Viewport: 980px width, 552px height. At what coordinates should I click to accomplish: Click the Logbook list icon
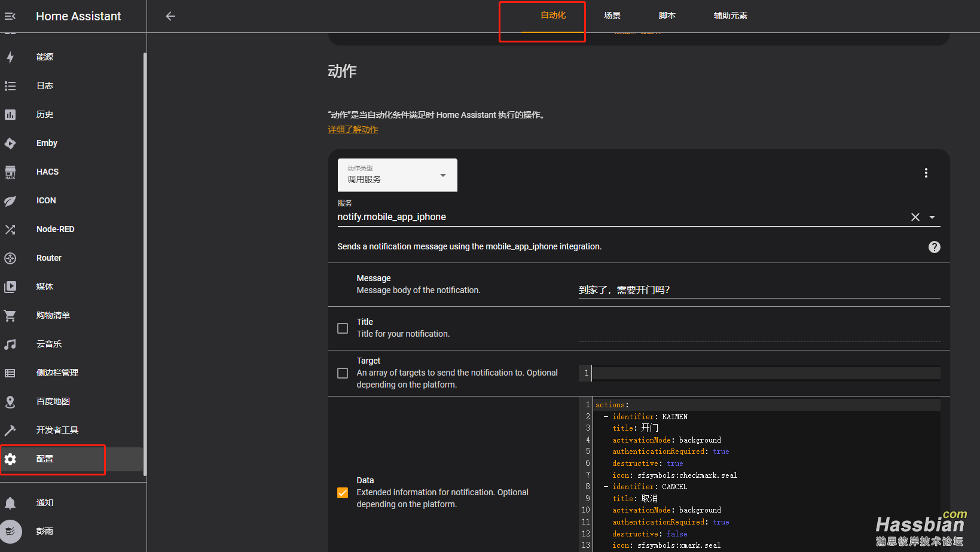[10, 86]
